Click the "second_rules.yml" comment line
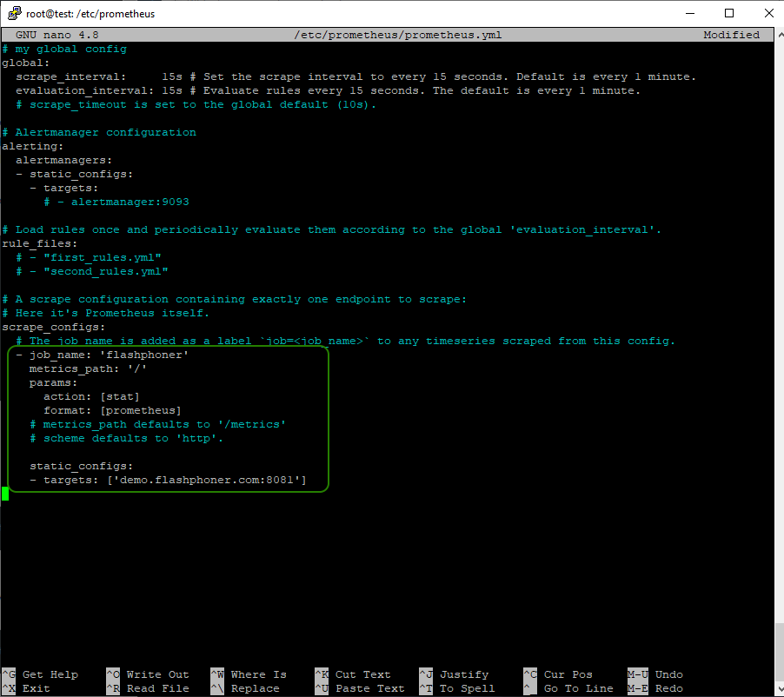The height and width of the screenshot is (697, 784). (92, 271)
